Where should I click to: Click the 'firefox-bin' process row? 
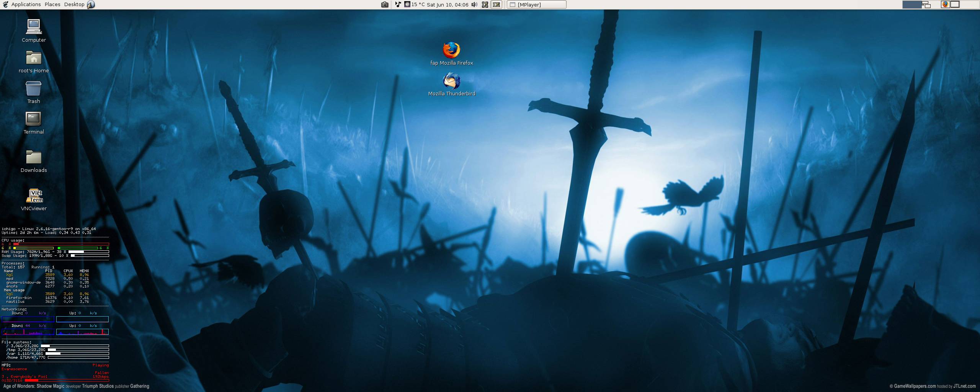(x=47, y=298)
